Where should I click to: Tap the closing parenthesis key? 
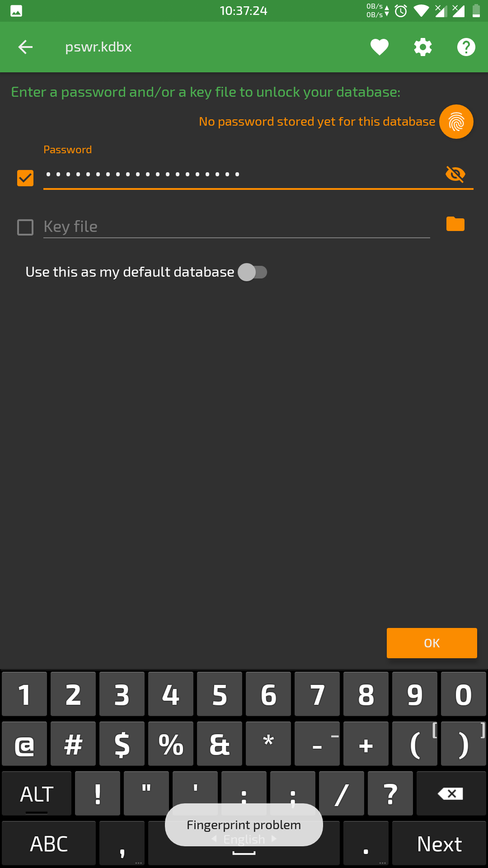pos(464,744)
